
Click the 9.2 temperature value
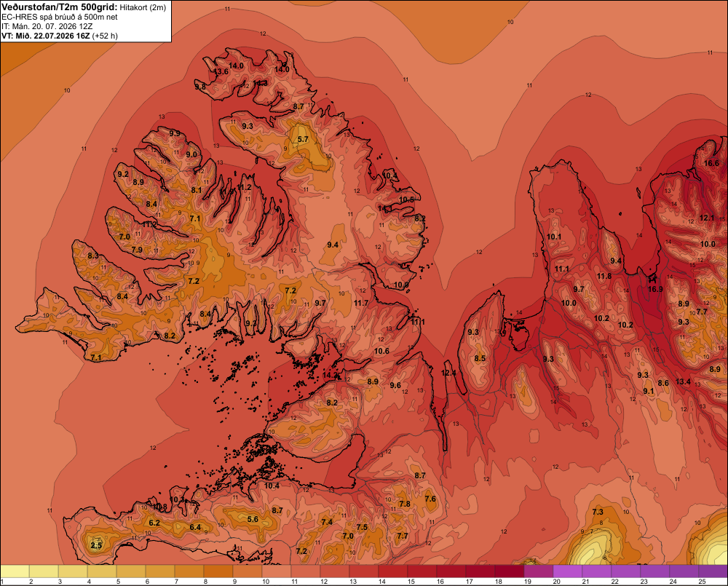(x=123, y=174)
